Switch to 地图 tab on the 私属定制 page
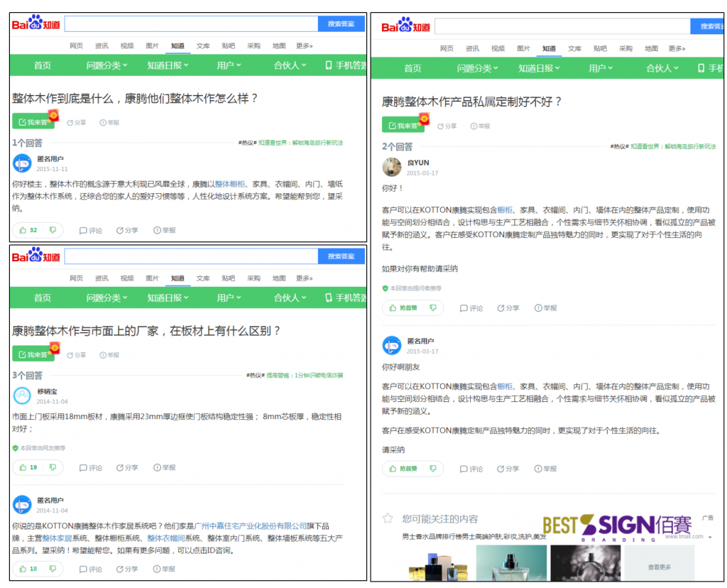Screen dimensions: 727x588 click(x=652, y=48)
